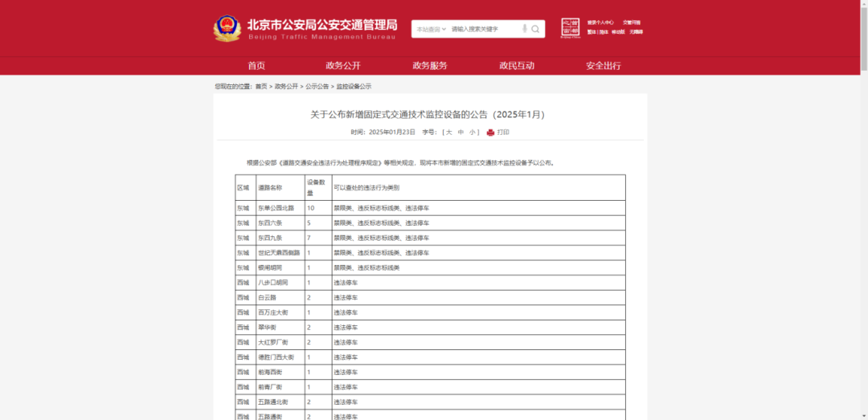Click the 首页 breadcrumb link
Image resolution: width=868 pixels, height=420 pixels.
pyautogui.click(x=261, y=86)
